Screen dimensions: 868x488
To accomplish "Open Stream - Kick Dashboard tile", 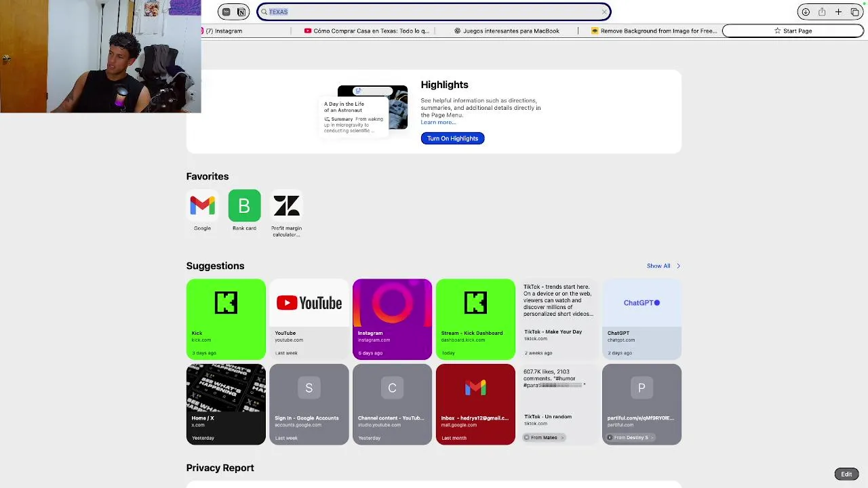I will click(x=475, y=319).
